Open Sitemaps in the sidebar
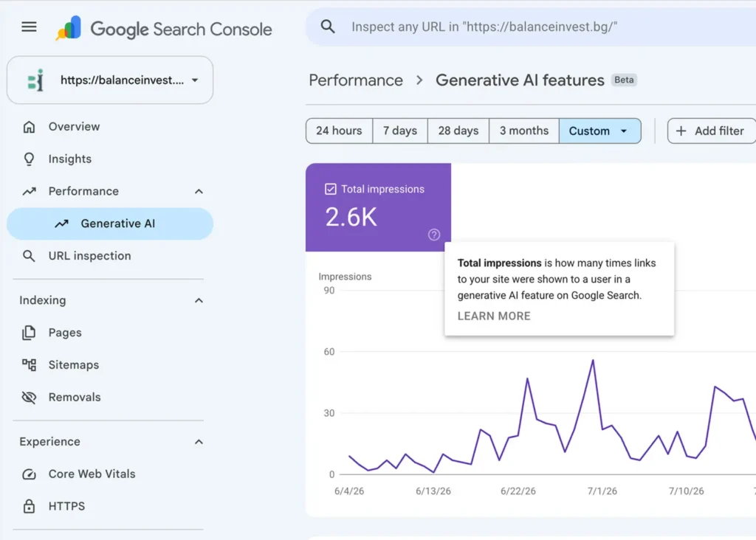 [x=110, y=365]
